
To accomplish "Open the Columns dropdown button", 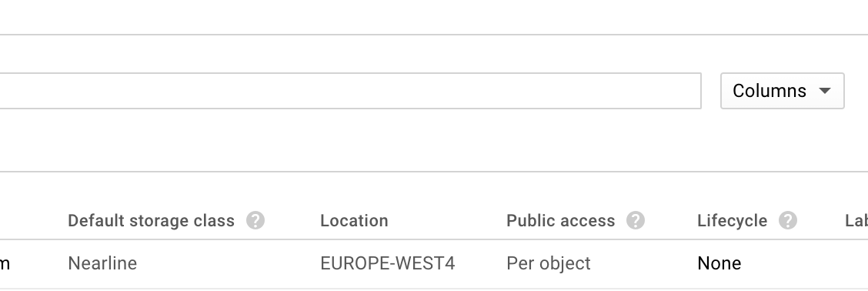I will (782, 91).
